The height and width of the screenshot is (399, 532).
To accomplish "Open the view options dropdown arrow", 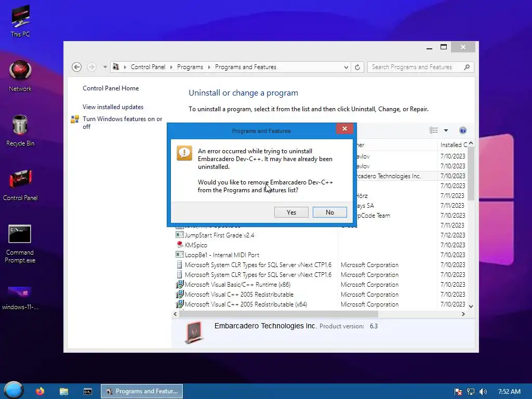I will coord(446,130).
